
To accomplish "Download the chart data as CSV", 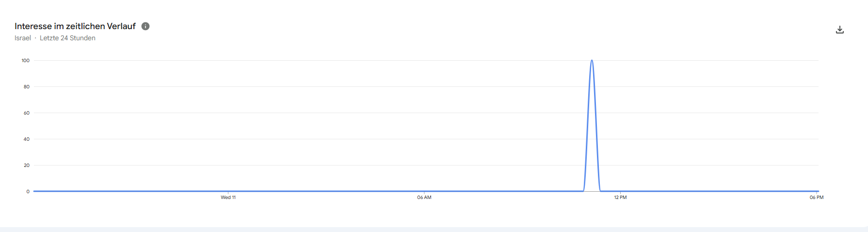I will click(x=840, y=30).
